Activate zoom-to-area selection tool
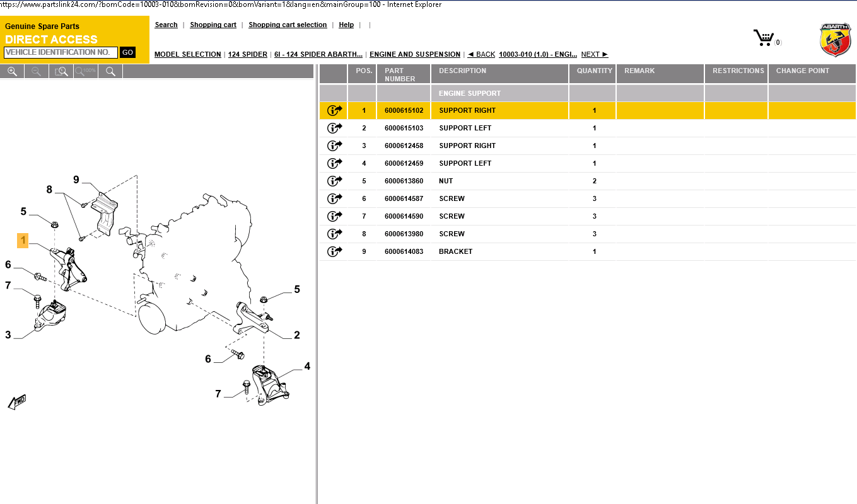 (x=61, y=71)
